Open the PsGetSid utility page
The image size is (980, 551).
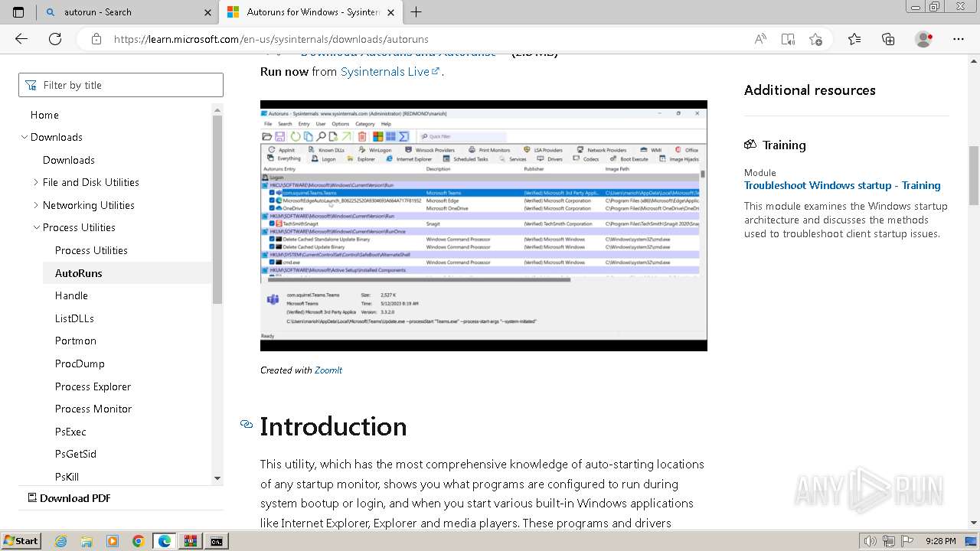(x=76, y=454)
